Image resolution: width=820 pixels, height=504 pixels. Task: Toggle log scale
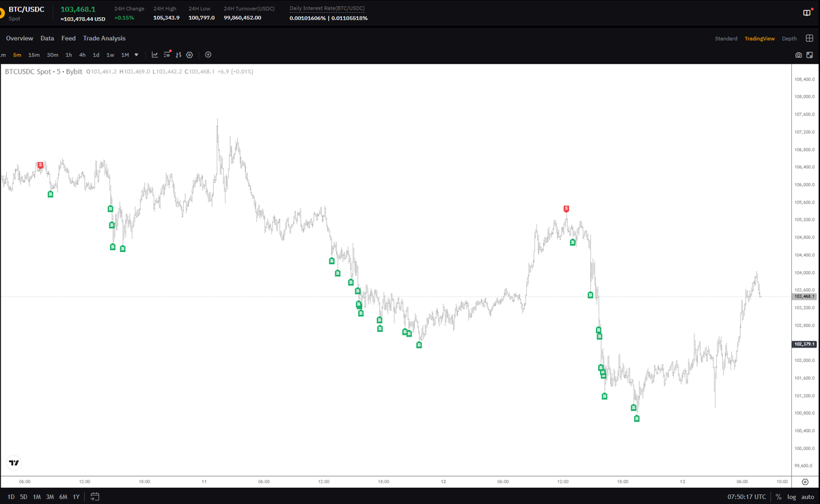791,496
